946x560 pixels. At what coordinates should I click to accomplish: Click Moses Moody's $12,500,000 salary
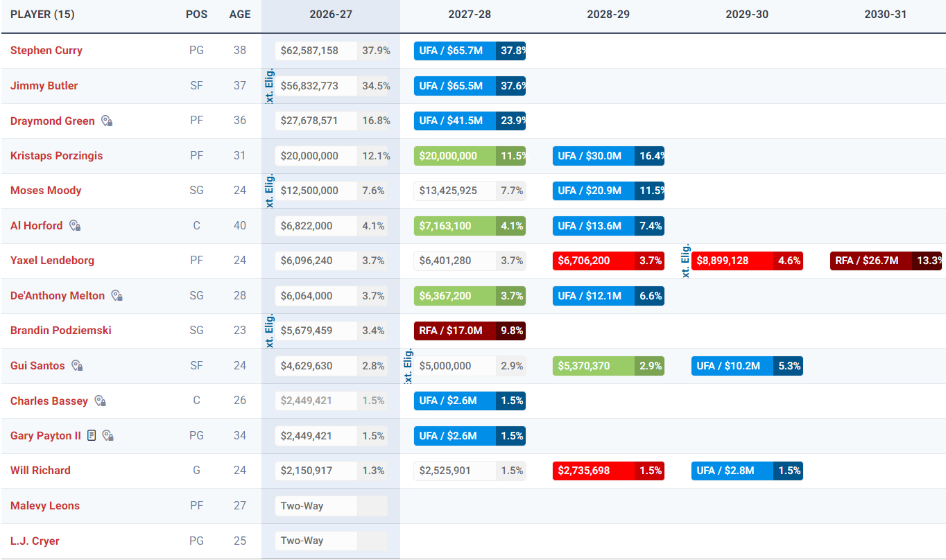[332, 191]
